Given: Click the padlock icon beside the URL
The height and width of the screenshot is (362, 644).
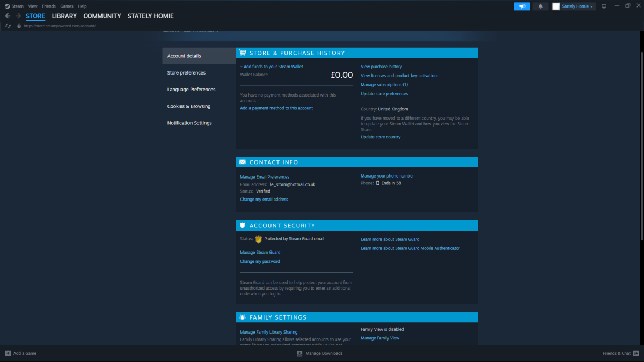Looking at the screenshot, I should click(x=19, y=26).
